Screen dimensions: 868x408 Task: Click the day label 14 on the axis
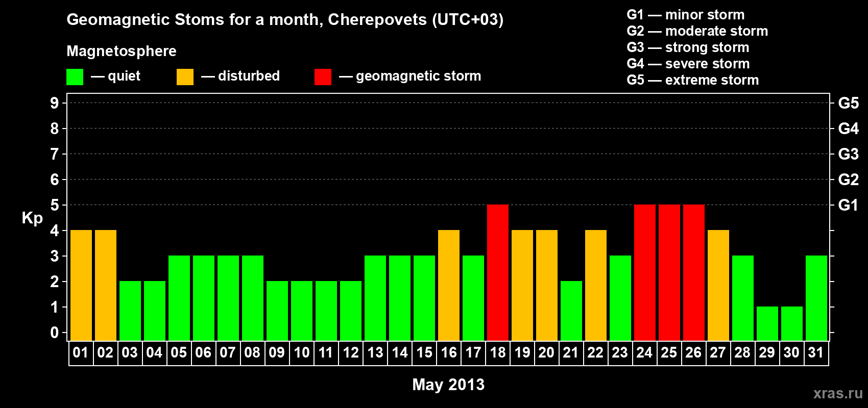tap(400, 352)
